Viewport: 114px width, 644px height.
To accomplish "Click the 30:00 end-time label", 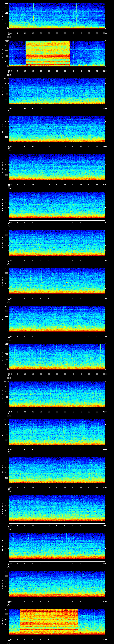I will click(x=105, y=33).
